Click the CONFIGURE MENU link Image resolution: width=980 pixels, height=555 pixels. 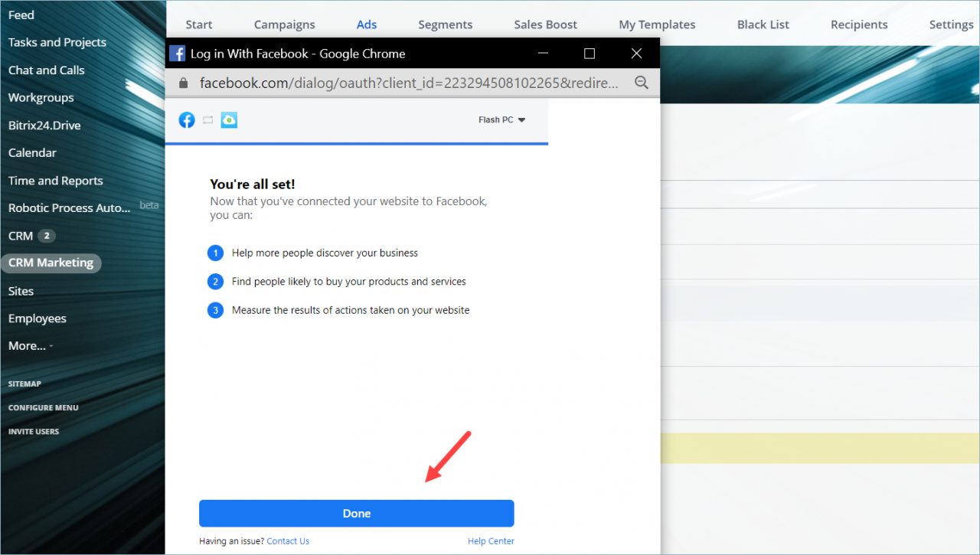pyautogui.click(x=44, y=407)
